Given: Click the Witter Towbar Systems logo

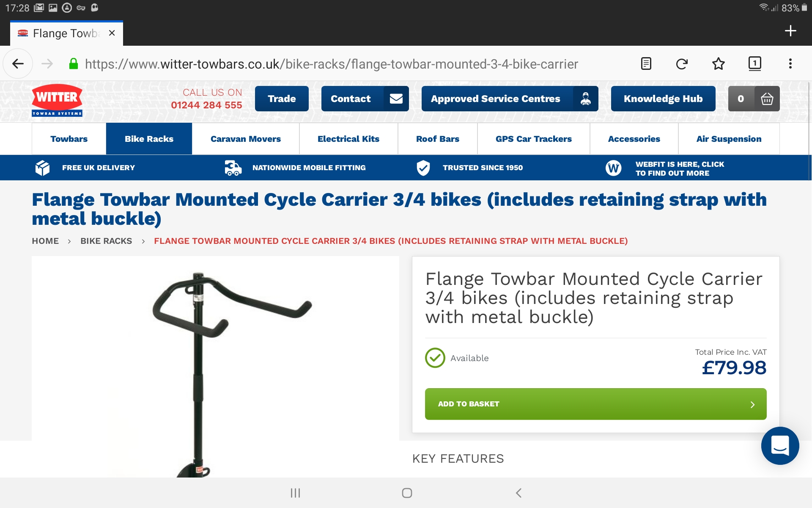Looking at the screenshot, I should pyautogui.click(x=57, y=101).
